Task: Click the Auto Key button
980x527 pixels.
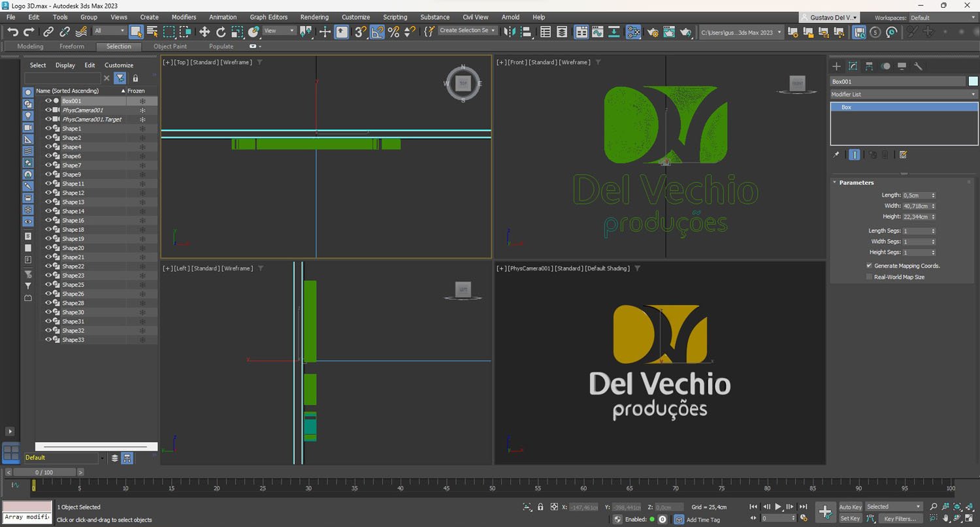Action: pyautogui.click(x=850, y=507)
